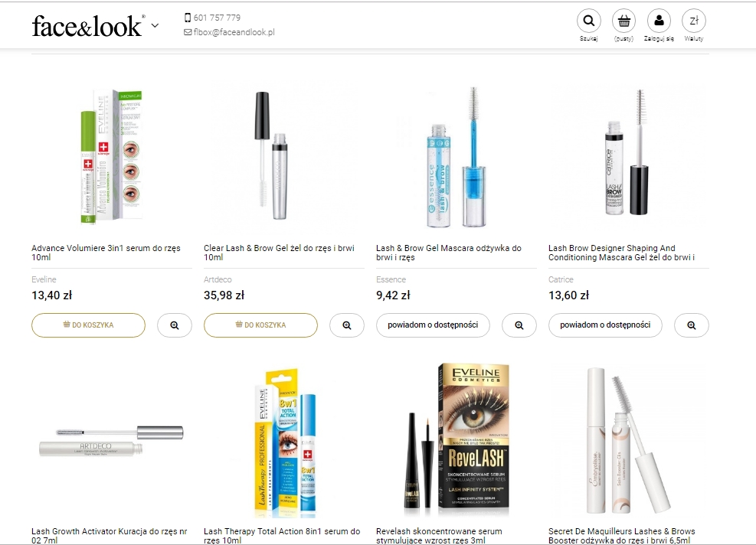Open Advance Volumiere 3in1 serum product title
This screenshot has width=756, height=545.
click(106, 253)
